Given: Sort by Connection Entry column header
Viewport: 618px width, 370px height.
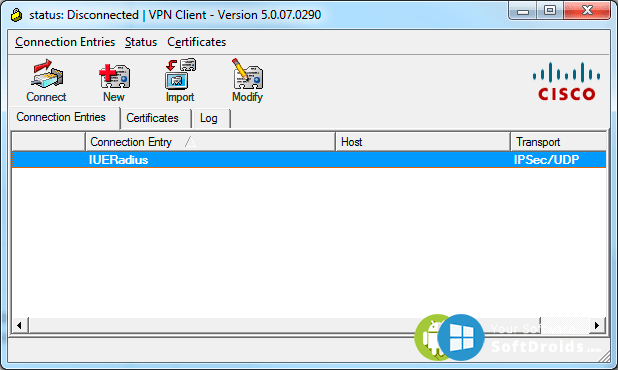Looking at the screenshot, I should [x=210, y=142].
